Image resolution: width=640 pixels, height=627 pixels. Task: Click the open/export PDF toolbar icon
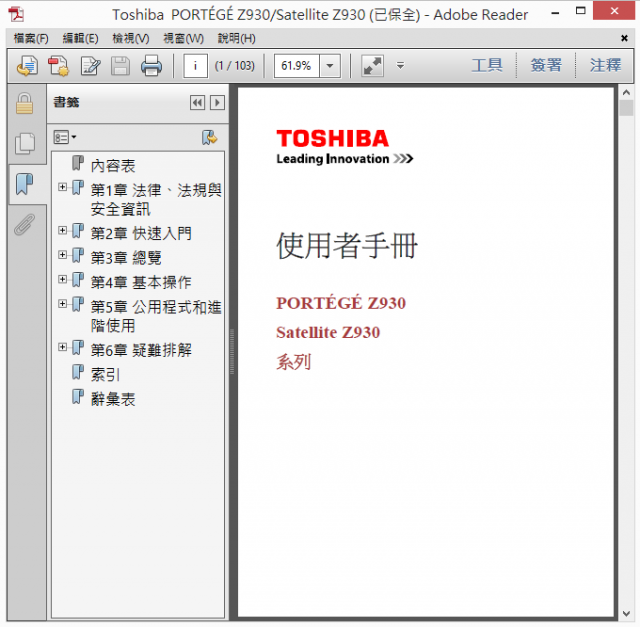27,66
